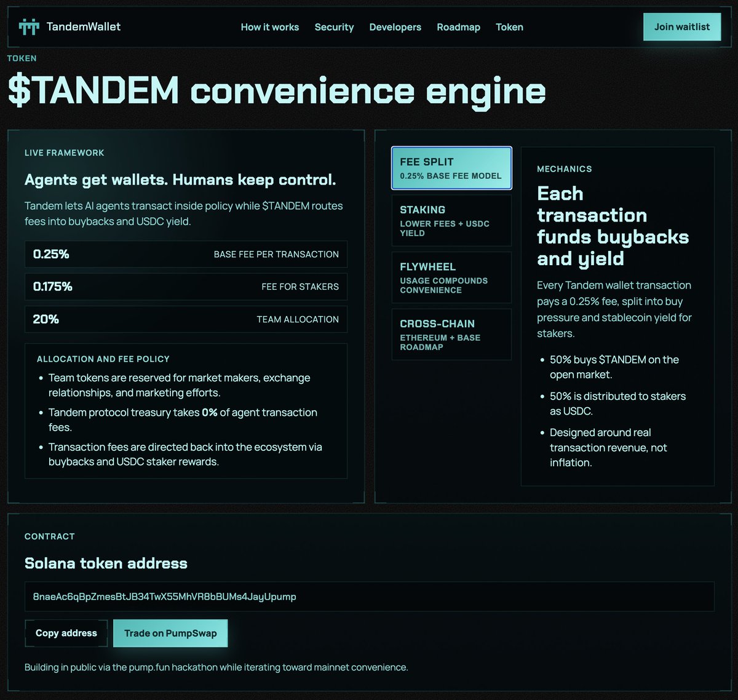Click the 50% buys $TANDEM bullet
This screenshot has height=700, width=738.
point(614,367)
